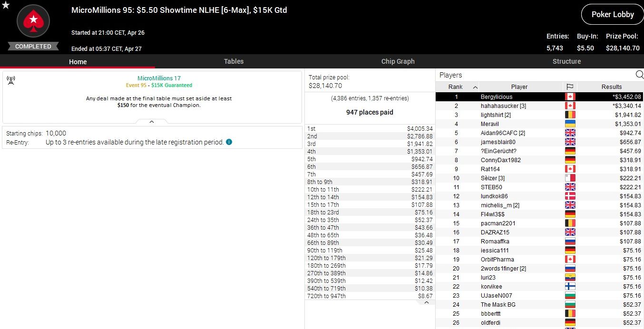Open the Chip Graph tab
Screen dimensions: 644x329
pyautogui.click(x=398, y=61)
